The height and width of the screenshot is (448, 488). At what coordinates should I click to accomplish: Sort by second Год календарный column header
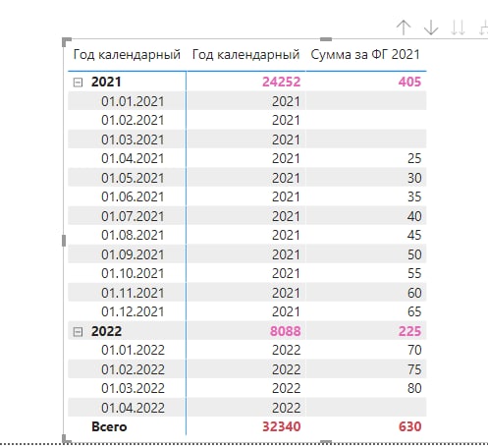pyautogui.click(x=245, y=54)
